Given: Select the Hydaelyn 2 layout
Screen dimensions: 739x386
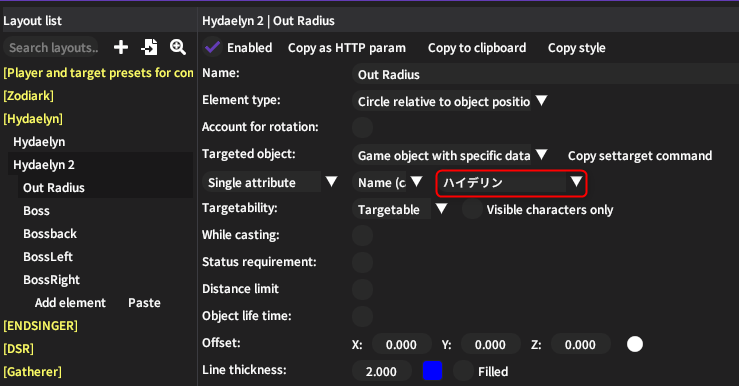Looking at the screenshot, I should click(x=44, y=164).
